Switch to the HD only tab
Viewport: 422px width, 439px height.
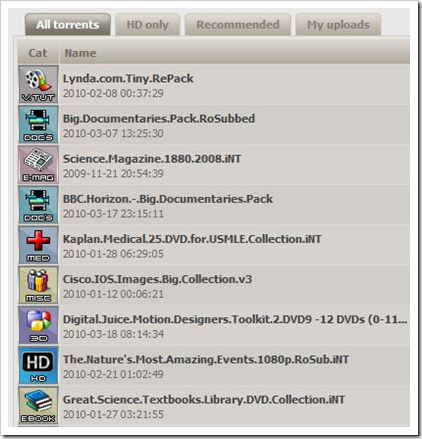pos(148,25)
